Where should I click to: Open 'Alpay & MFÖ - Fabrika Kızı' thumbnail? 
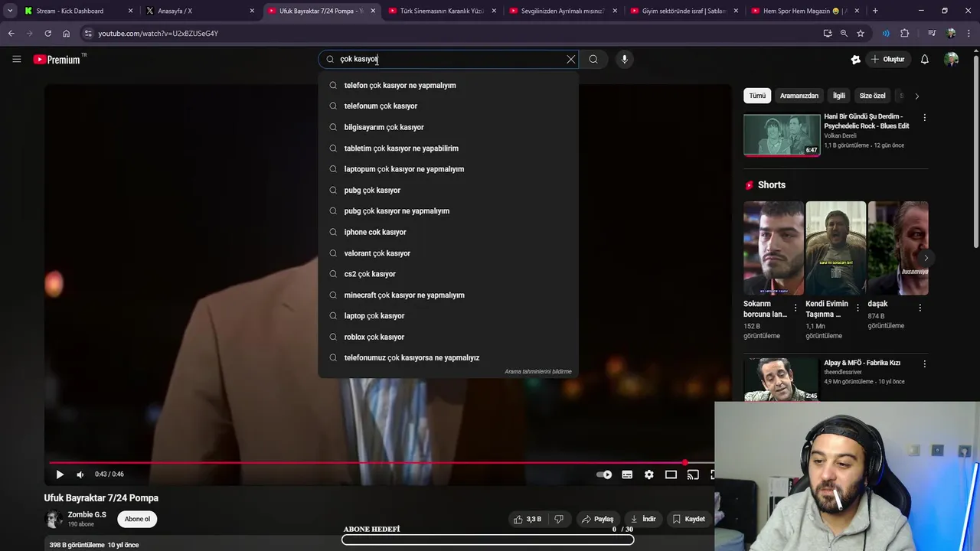(782, 379)
